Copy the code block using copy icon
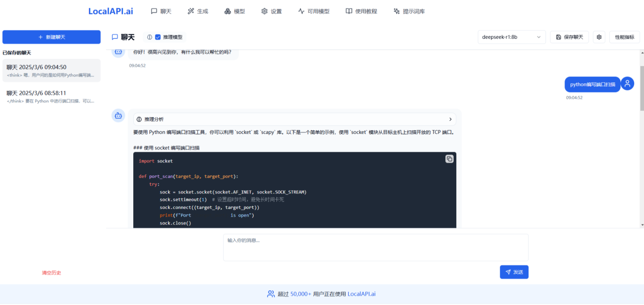The width and height of the screenshot is (644, 305). coord(449,159)
